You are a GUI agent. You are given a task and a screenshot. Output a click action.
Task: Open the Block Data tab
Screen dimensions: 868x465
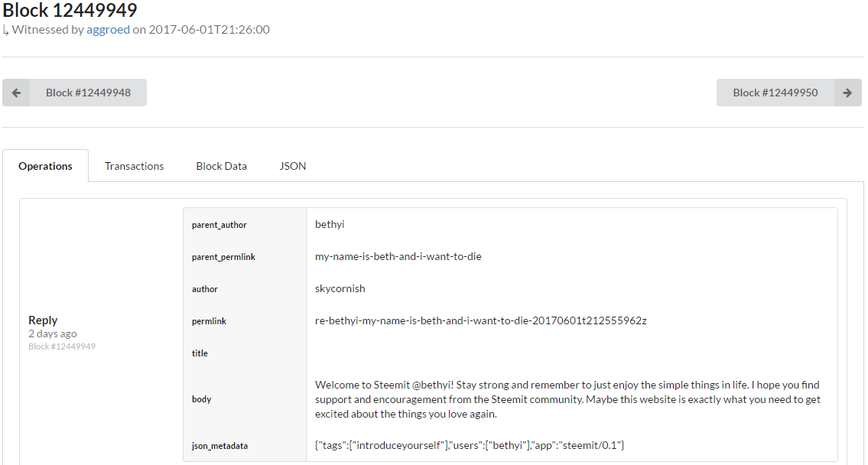click(x=221, y=166)
